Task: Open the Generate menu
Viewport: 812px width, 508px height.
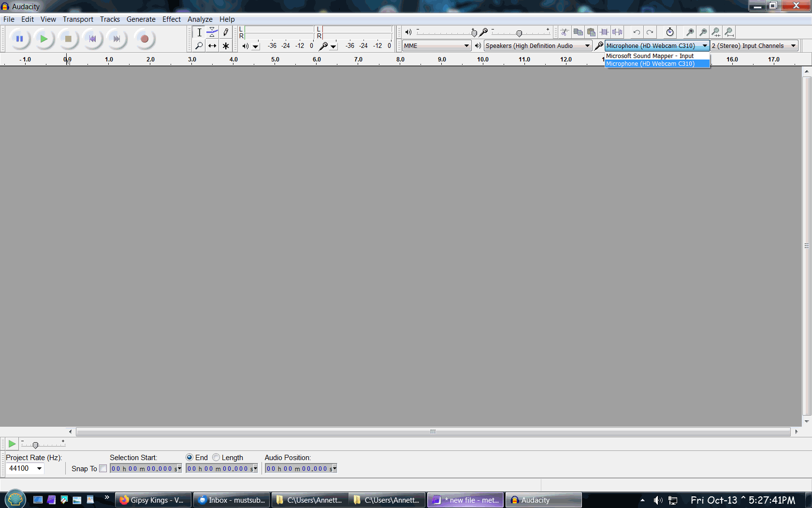Action: [x=141, y=19]
